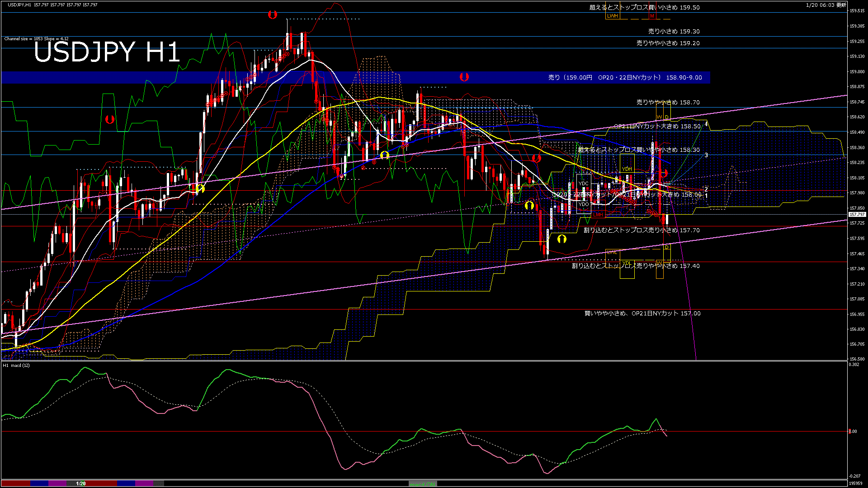868x488 pixels.
Task: Select the yellow YDH marker label
Action: (x=627, y=169)
